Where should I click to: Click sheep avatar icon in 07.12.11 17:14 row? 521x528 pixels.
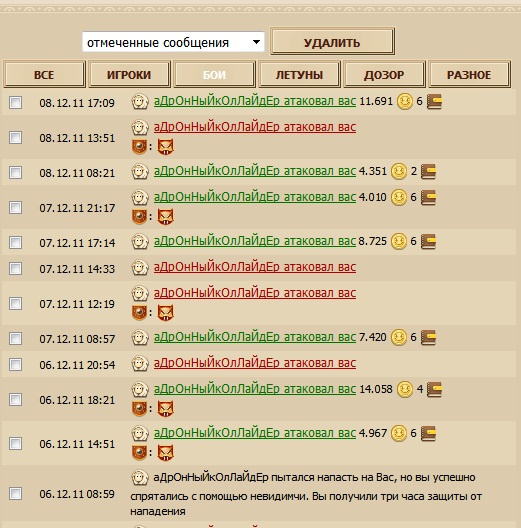(x=140, y=241)
